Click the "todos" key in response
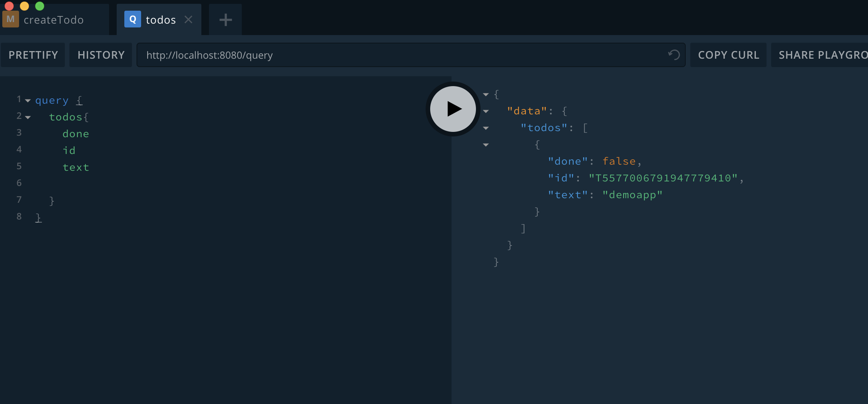 [x=544, y=128]
